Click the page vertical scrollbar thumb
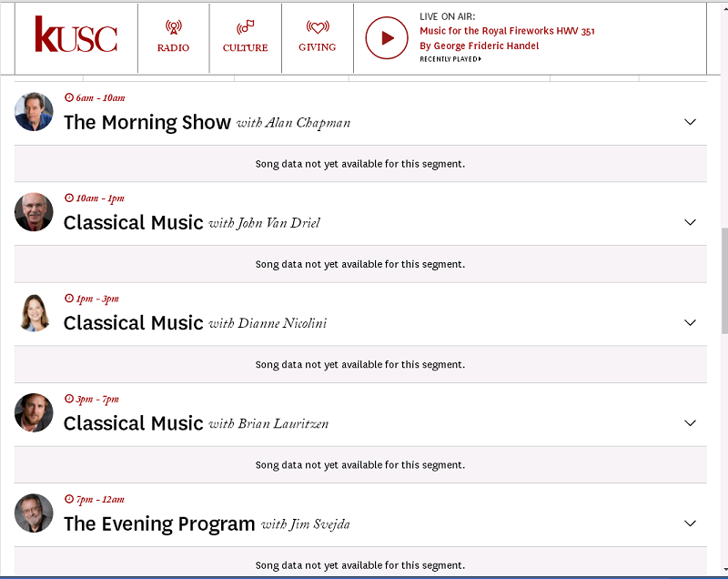The height and width of the screenshot is (579, 728). (724, 281)
